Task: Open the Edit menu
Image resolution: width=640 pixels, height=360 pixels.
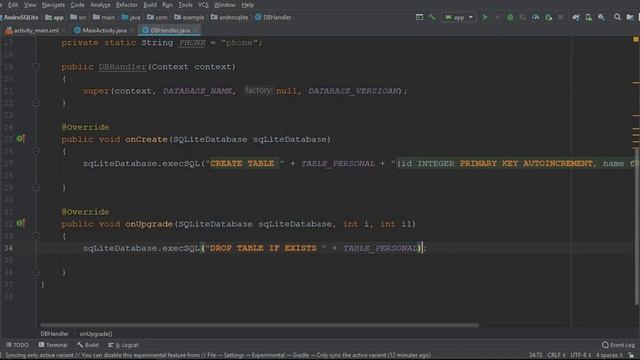Action: pyautogui.click(x=13, y=5)
